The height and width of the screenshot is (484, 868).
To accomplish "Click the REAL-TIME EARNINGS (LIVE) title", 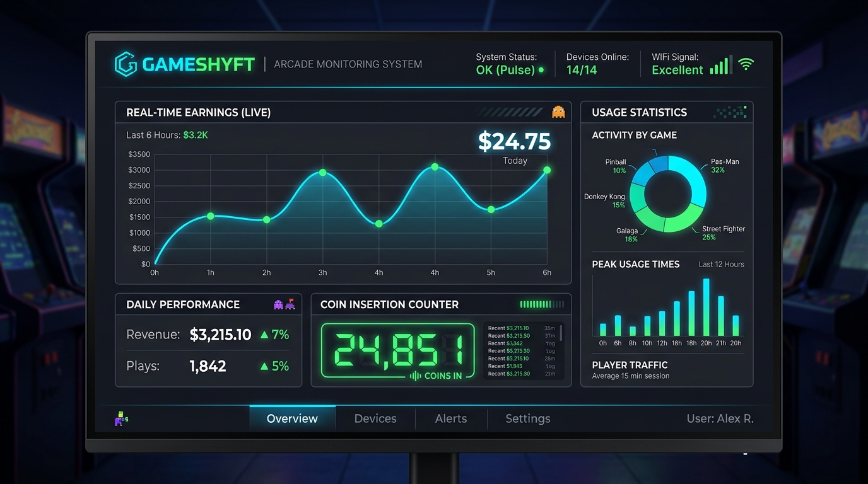I will (x=198, y=112).
